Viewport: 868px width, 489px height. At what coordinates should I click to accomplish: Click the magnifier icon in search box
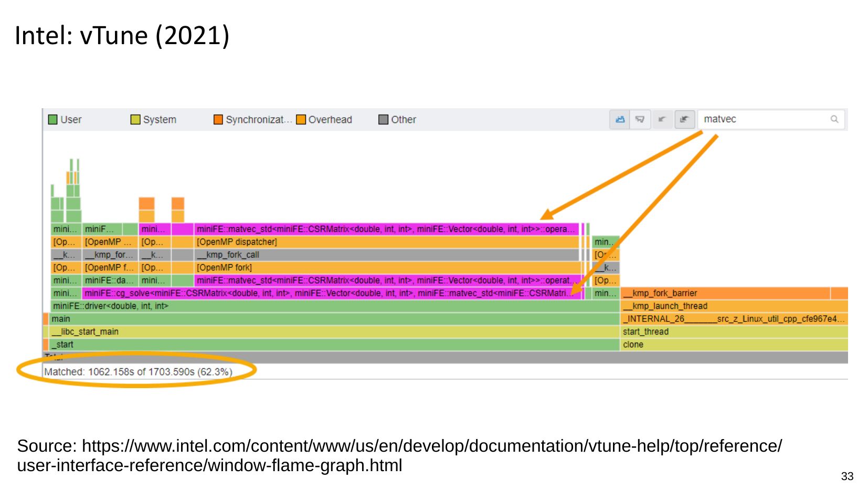coord(834,119)
